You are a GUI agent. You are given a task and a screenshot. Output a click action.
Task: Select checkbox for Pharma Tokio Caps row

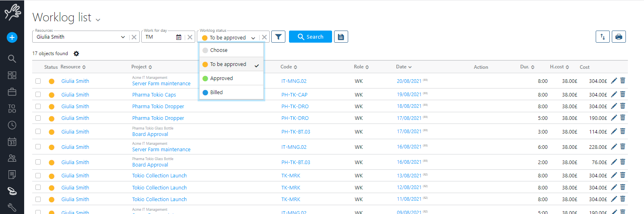[x=38, y=95]
